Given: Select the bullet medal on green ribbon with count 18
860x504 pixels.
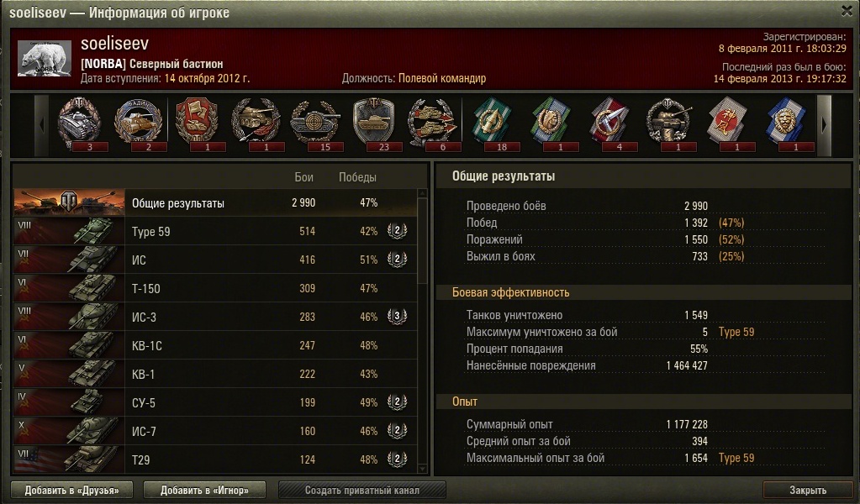Looking at the screenshot, I should [x=492, y=120].
